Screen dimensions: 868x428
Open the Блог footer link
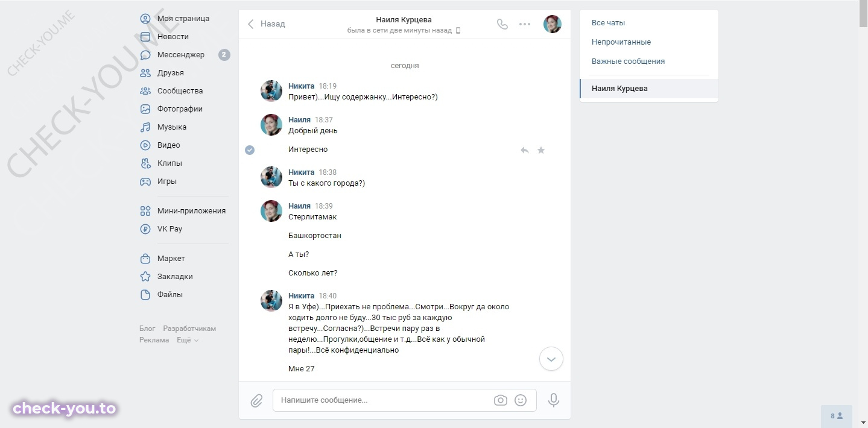pyautogui.click(x=147, y=329)
